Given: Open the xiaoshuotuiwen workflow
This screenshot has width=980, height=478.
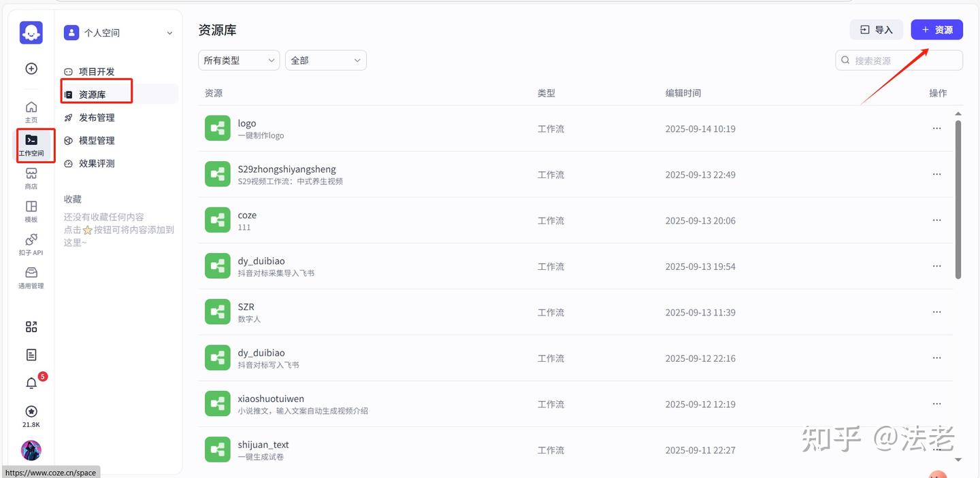Looking at the screenshot, I should (x=271, y=398).
